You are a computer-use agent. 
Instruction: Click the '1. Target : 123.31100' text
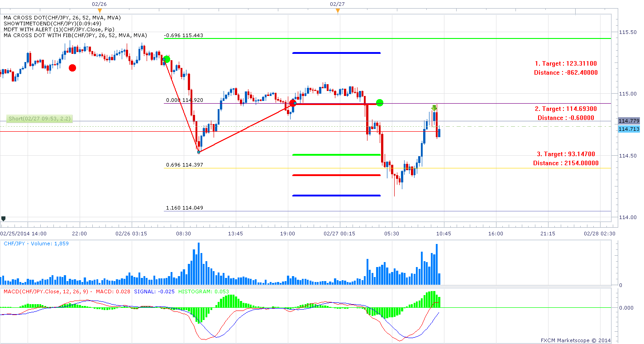coord(565,64)
